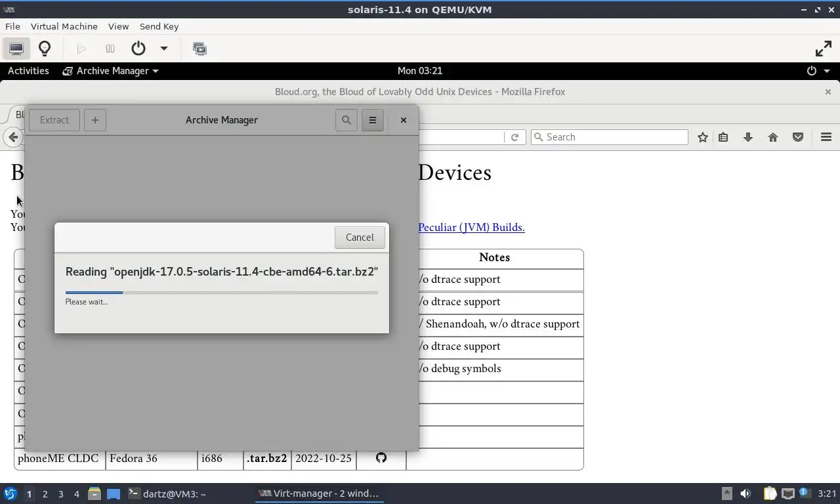Click the archive reading progress bar
840x504 pixels.
point(222,293)
